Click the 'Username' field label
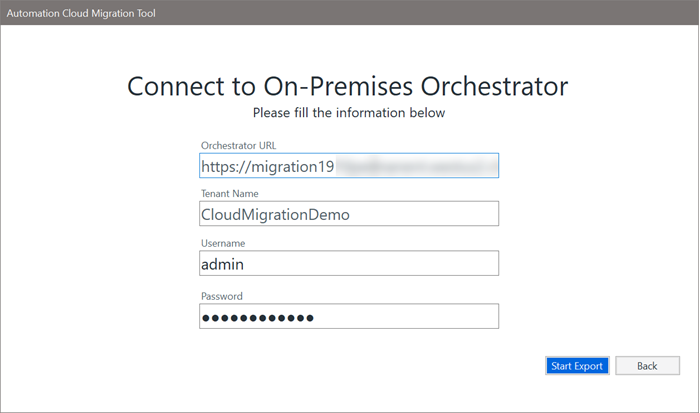This screenshot has height=413, width=700. click(x=223, y=243)
